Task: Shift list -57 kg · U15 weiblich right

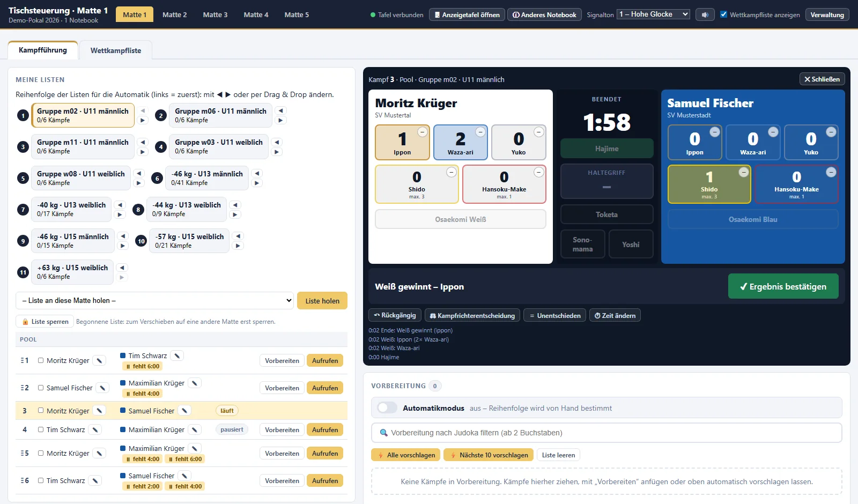Action: [x=238, y=246]
